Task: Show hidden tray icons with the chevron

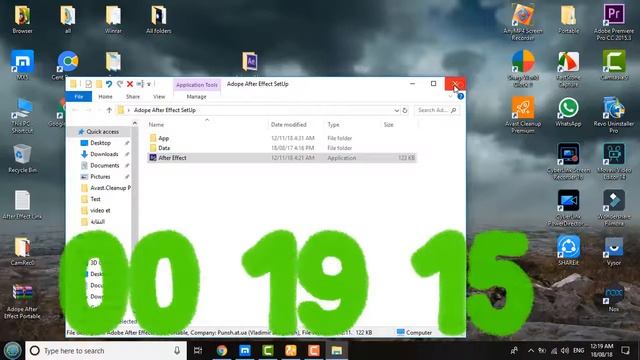Action: [x=531, y=351]
